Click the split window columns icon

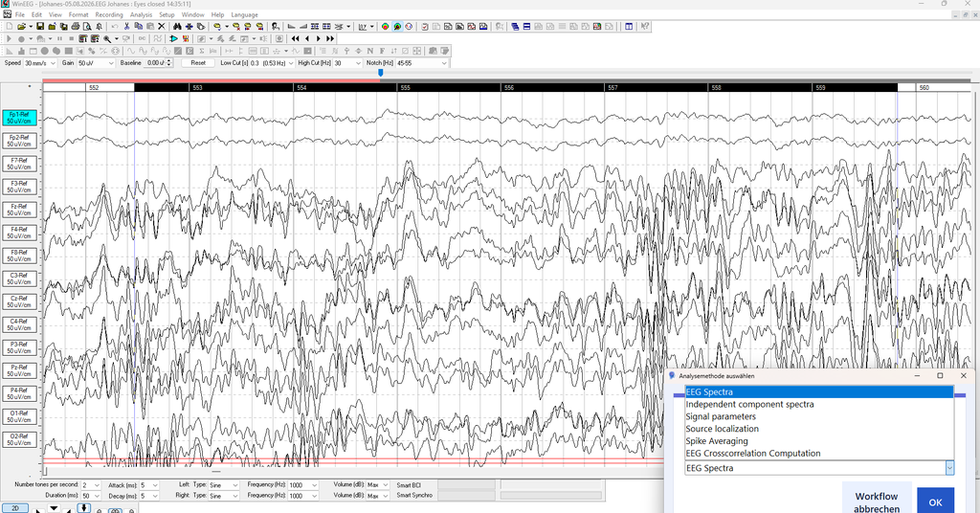pos(629,26)
